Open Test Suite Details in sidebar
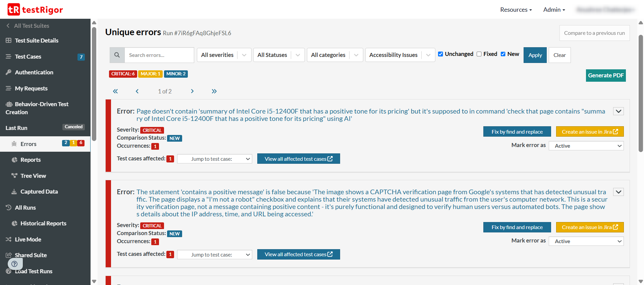The width and height of the screenshot is (644, 285). coord(37,41)
